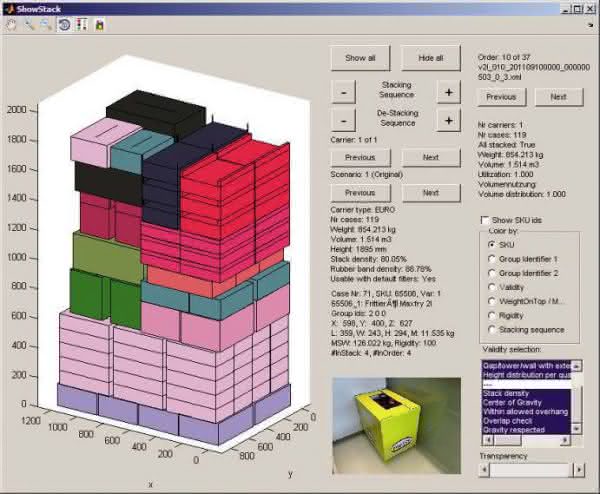
Task: Click the Show all button
Action: [360, 58]
